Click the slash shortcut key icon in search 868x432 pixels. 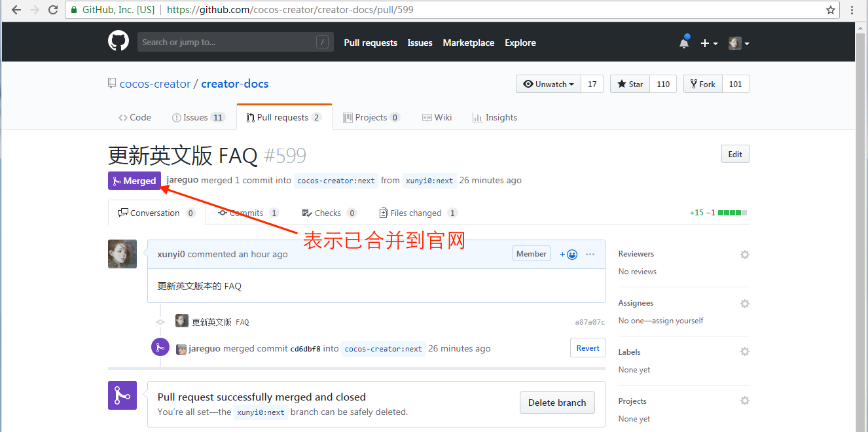pos(322,43)
